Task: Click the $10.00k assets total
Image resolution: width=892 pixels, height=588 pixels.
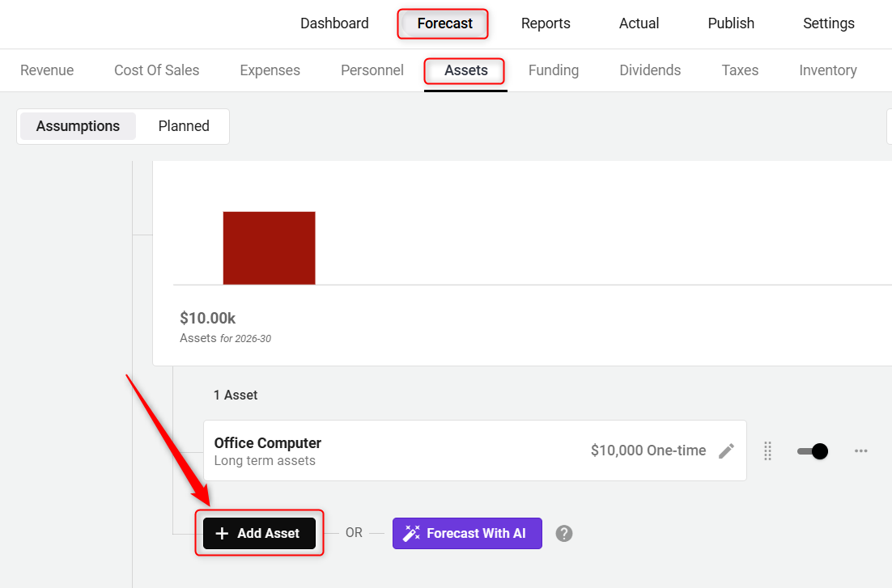Action: (x=208, y=318)
